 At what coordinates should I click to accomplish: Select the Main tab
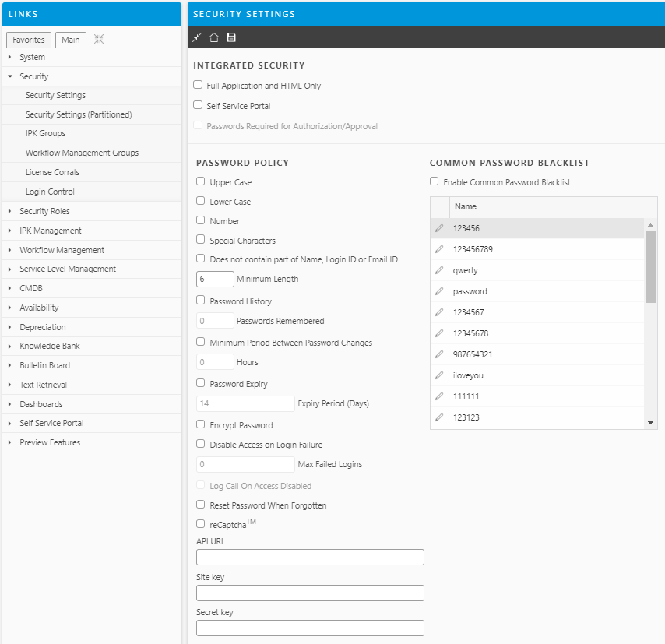70,39
